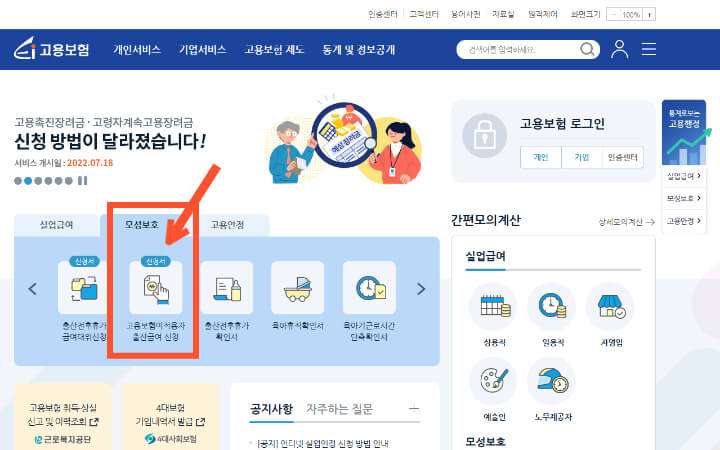Viewport: 720px width, 450px height.
Task: Expand 실업급여 in right quick menu
Action: (x=684, y=176)
